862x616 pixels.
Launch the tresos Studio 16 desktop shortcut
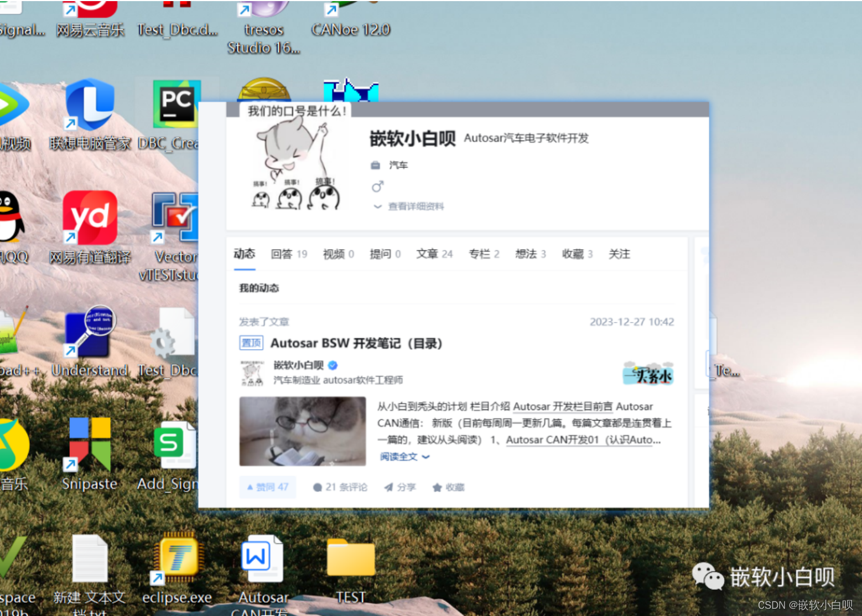point(264,28)
